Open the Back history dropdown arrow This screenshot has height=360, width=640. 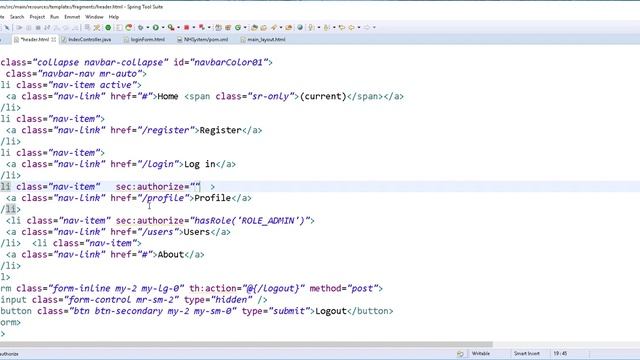(359, 27)
